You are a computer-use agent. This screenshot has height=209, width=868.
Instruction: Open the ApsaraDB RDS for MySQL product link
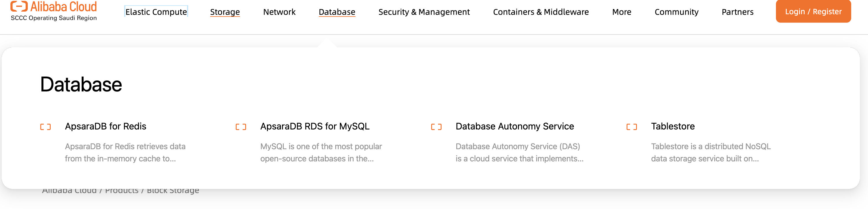click(x=315, y=126)
